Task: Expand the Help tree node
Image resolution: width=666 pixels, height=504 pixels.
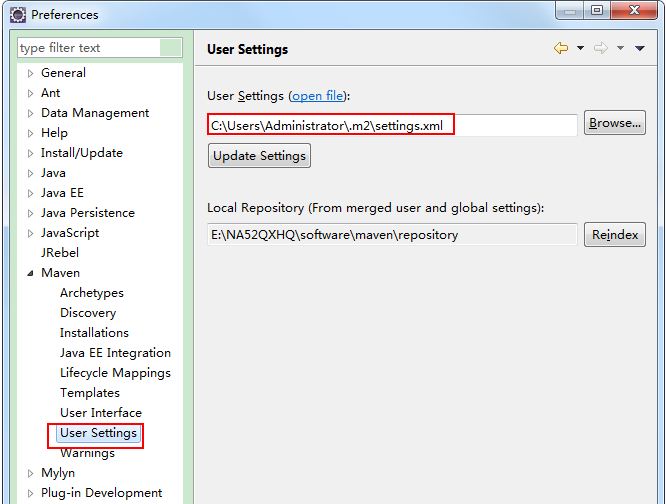Action: (30, 133)
